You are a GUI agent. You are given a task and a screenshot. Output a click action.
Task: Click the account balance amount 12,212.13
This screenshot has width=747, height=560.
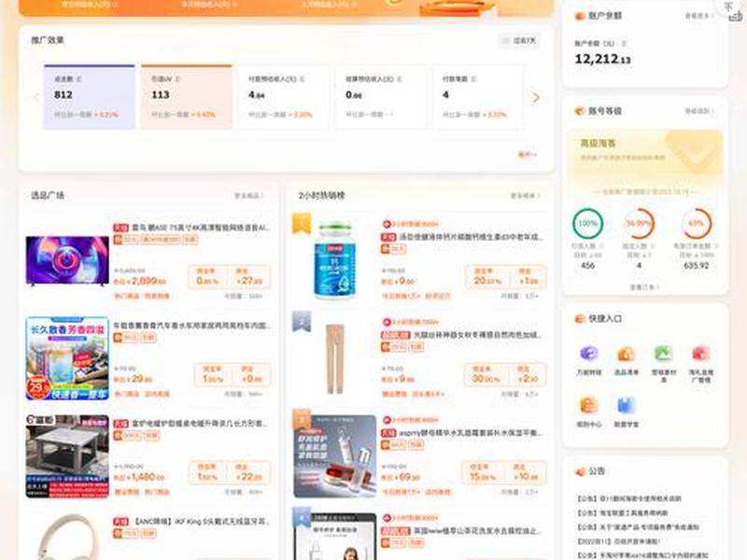point(602,59)
